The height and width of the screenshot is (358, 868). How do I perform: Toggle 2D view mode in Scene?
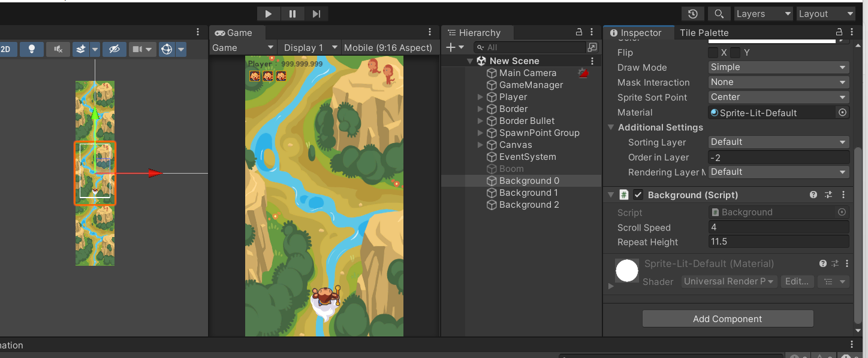(7, 49)
